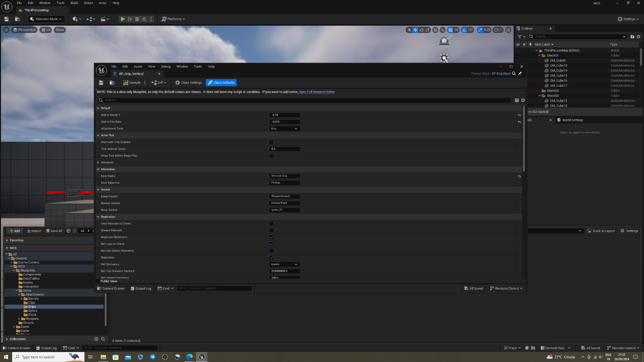
Task: Edit the parent class with the pencil icon
Action: point(520,73)
